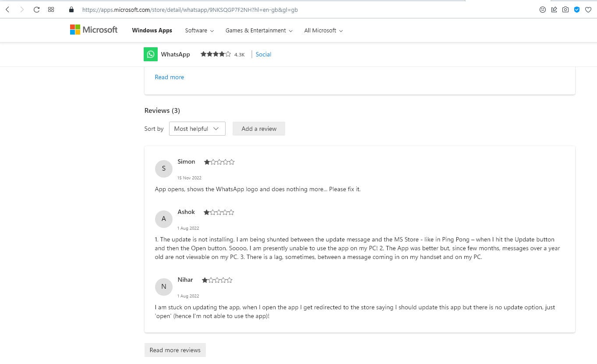The height and width of the screenshot is (364, 597).
Task: Click Simon's review text about WhatsApp logo
Action: click(x=258, y=189)
